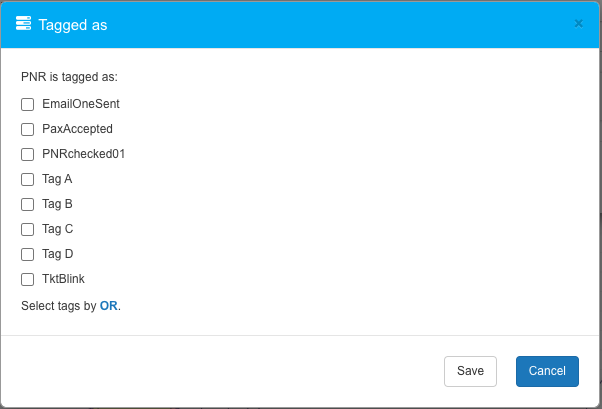Click the tag list icon in header

point(24,24)
